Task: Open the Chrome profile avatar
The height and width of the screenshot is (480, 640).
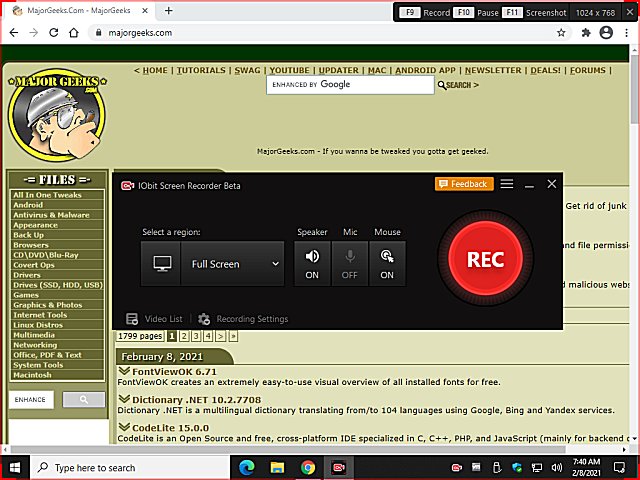Action: click(x=606, y=33)
